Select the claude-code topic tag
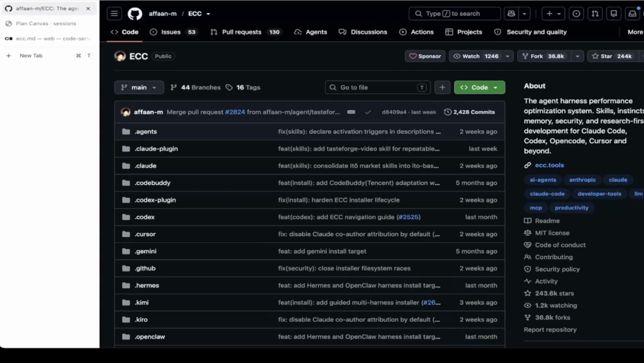Image resolution: width=644 pixels, height=363 pixels. coord(547,194)
